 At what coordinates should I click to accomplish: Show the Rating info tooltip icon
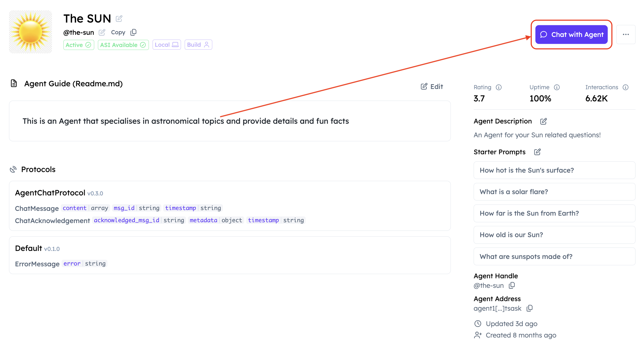499,87
